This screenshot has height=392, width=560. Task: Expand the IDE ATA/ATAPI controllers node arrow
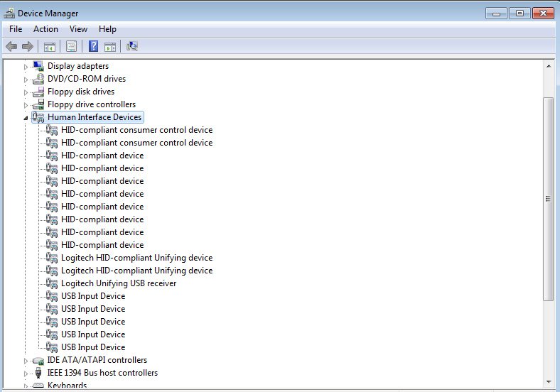26,361
